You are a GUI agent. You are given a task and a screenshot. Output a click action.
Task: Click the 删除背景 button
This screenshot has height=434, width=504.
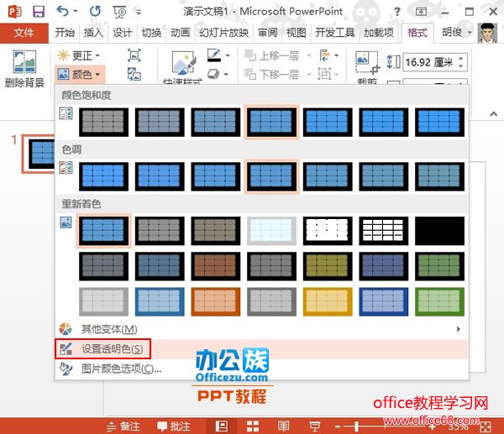tap(24, 69)
